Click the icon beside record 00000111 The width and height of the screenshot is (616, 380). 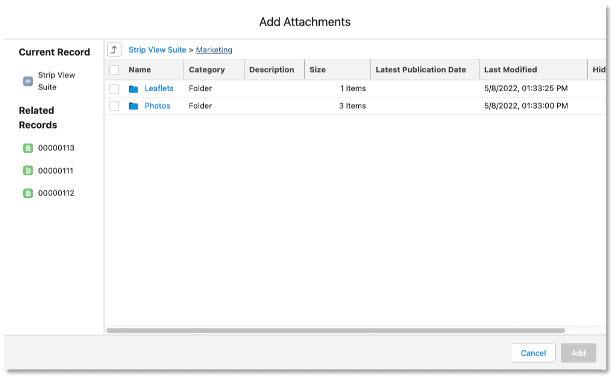coord(28,171)
